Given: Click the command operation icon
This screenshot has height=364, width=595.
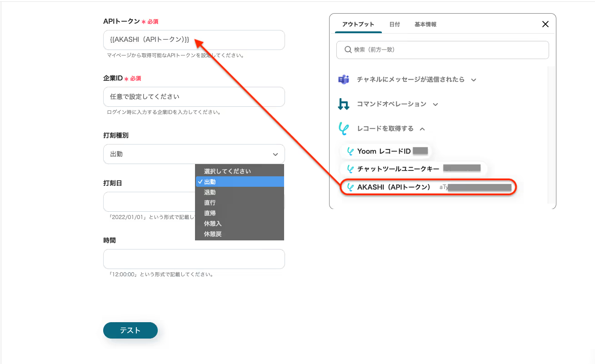Looking at the screenshot, I should [343, 104].
